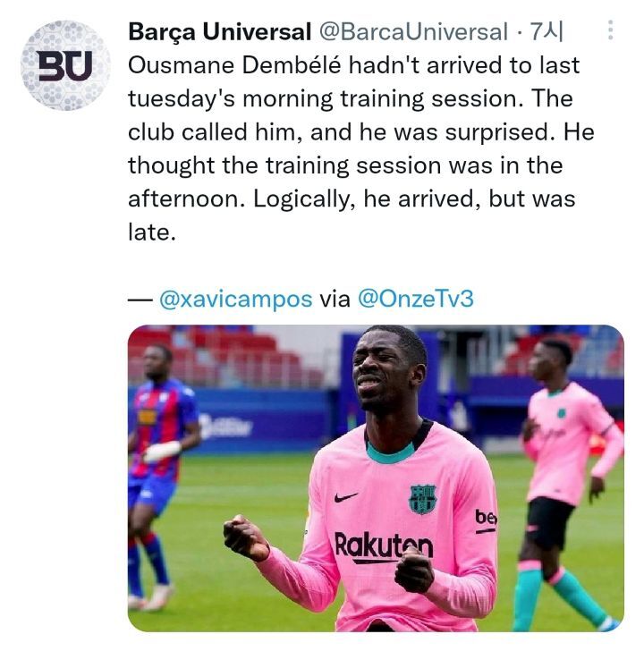Open the @BarcaUniversal handle
The width and height of the screenshot is (644, 651).
pyautogui.click(x=413, y=31)
